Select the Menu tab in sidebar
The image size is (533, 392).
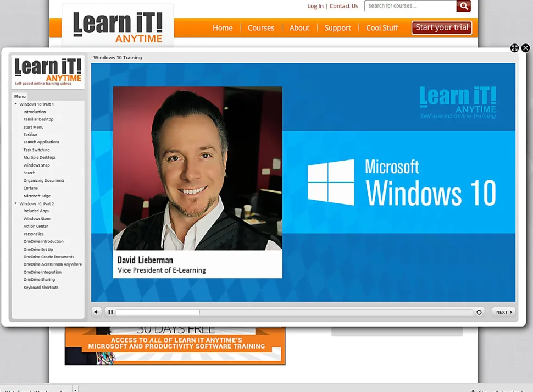tap(20, 96)
